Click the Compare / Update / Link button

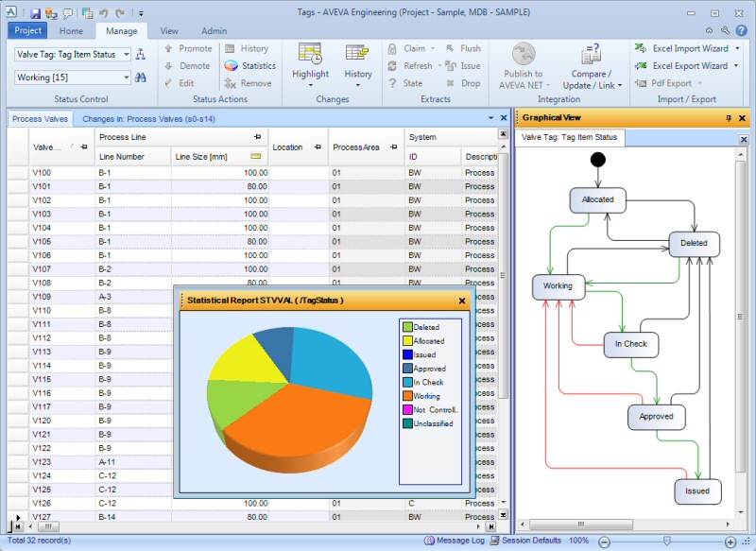pyautogui.click(x=591, y=66)
